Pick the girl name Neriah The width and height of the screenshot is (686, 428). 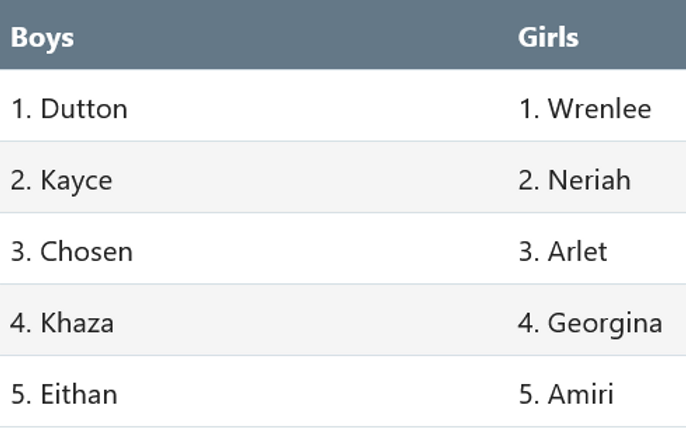pos(589,180)
